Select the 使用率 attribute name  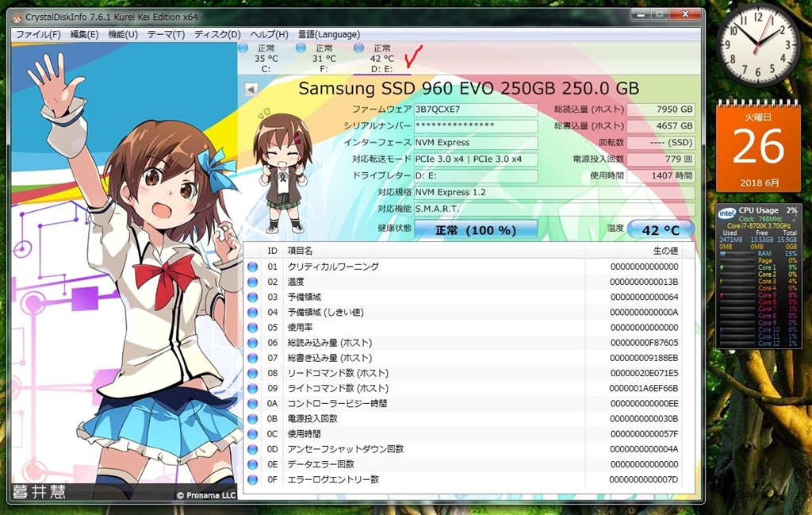(x=300, y=328)
